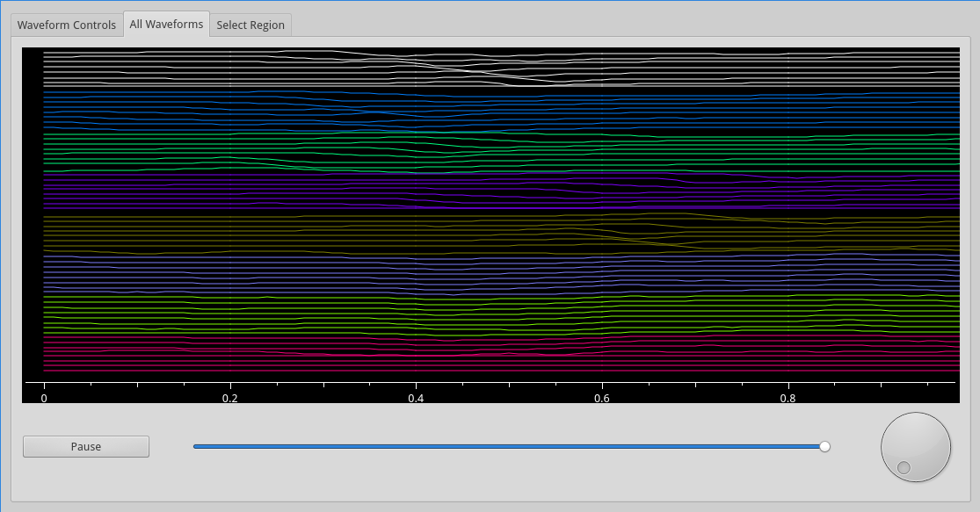Click the 0.4 label on the x-axis
The image size is (980, 512).
[416, 398]
